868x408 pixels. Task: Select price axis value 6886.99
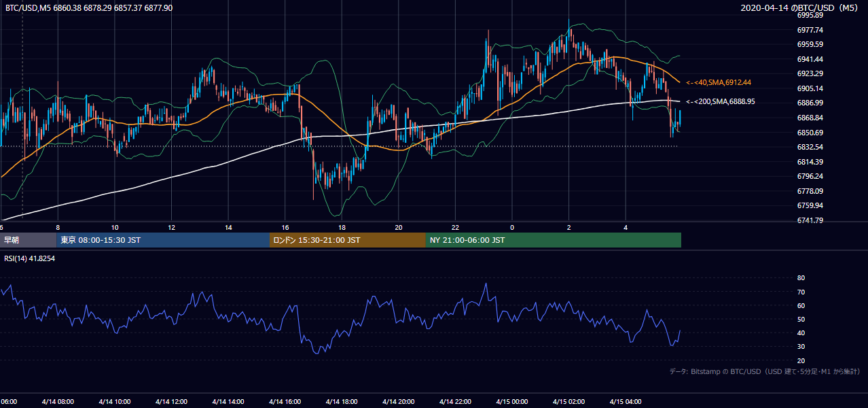(810, 103)
